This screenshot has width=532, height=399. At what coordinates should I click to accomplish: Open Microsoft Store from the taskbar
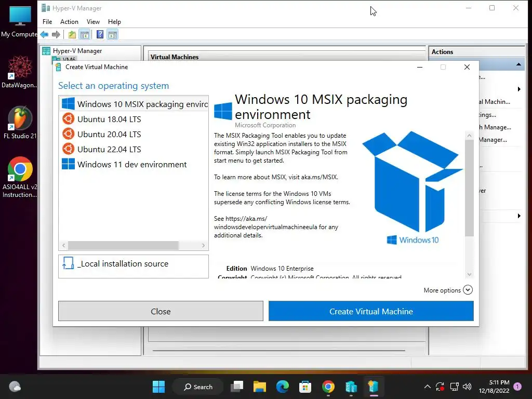pos(305,387)
